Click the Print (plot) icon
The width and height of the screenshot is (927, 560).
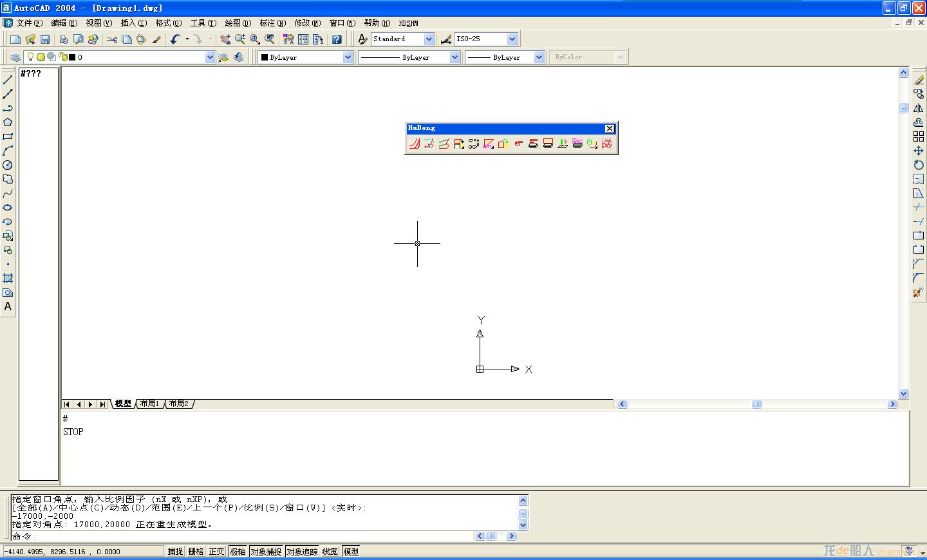64,39
